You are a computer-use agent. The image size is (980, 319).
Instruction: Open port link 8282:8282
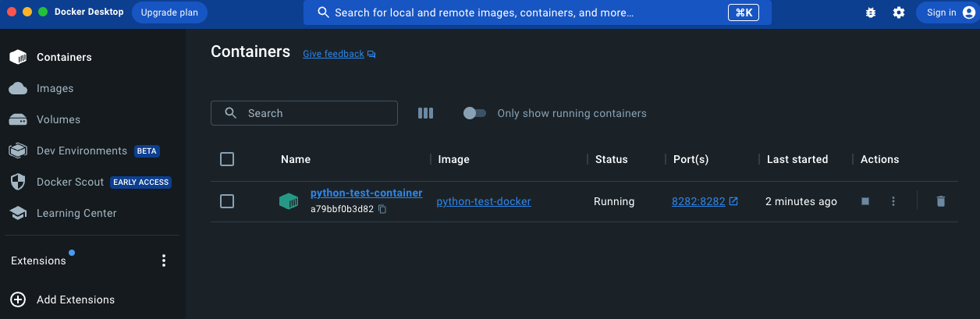tap(698, 201)
